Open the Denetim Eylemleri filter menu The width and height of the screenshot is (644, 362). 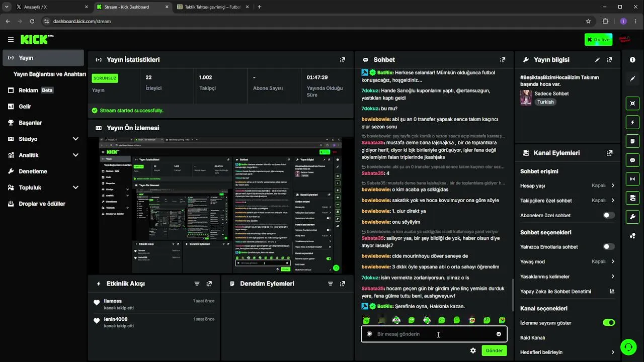[330, 284]
